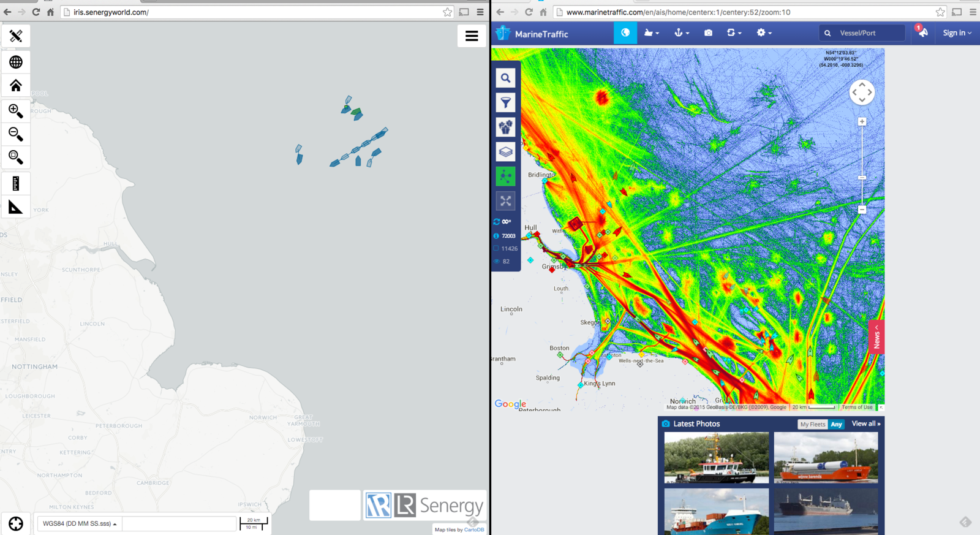Open the vessel filter funnel

[x=505, y=102]
